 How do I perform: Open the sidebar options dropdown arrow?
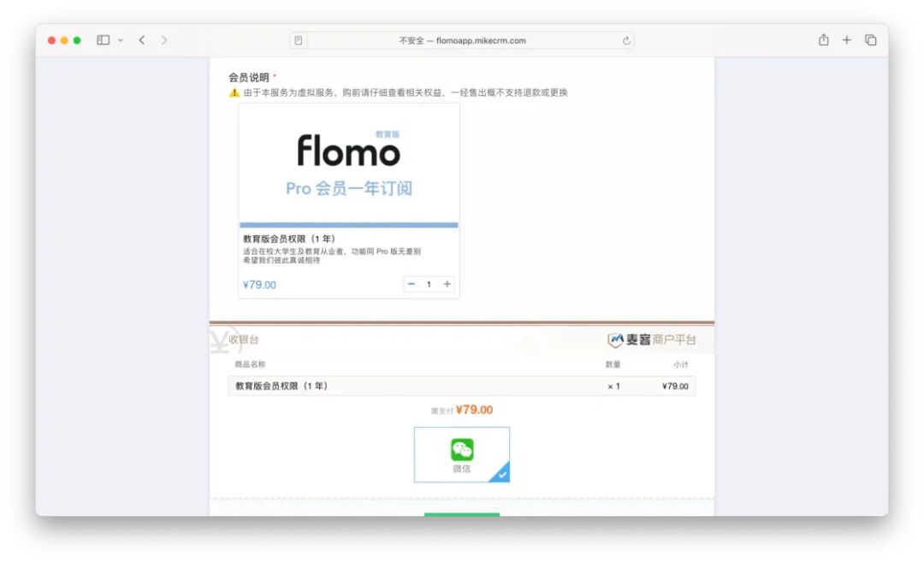pyautogui.click(x=121, y=40)
